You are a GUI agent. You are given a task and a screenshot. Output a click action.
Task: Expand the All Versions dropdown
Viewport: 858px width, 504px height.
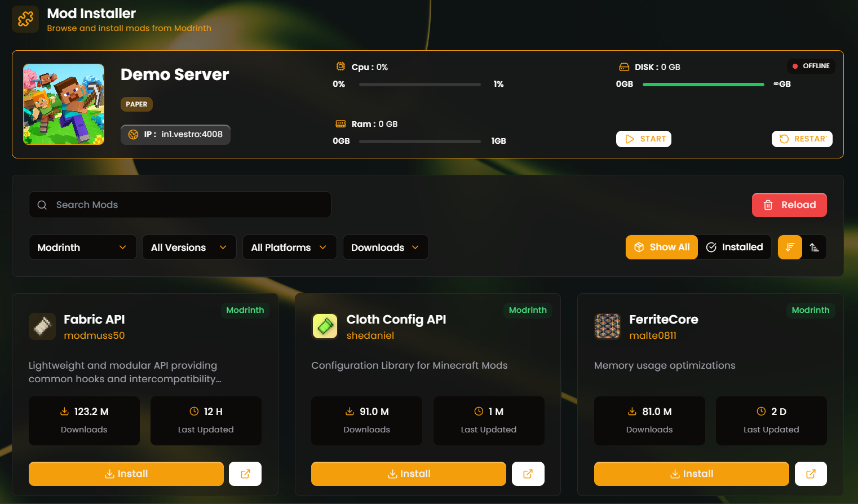pyautogui.click(x=189, y=247)
